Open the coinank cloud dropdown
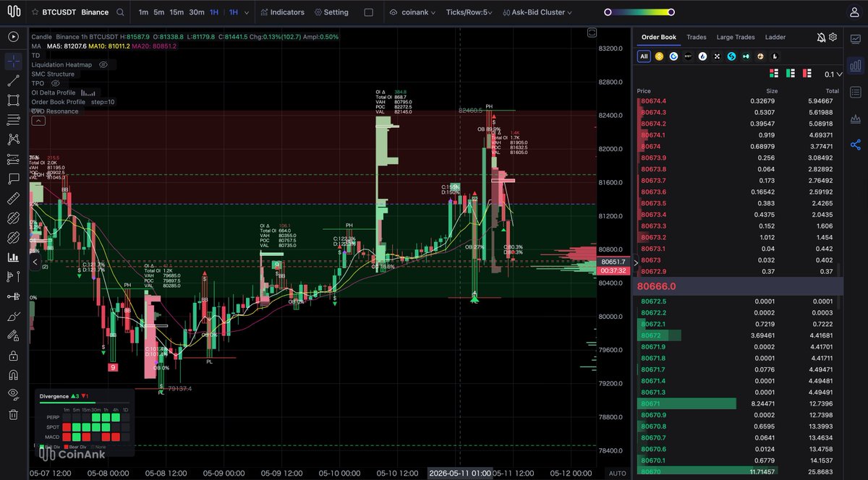868x480 pixels. click(x=412, y=12)
